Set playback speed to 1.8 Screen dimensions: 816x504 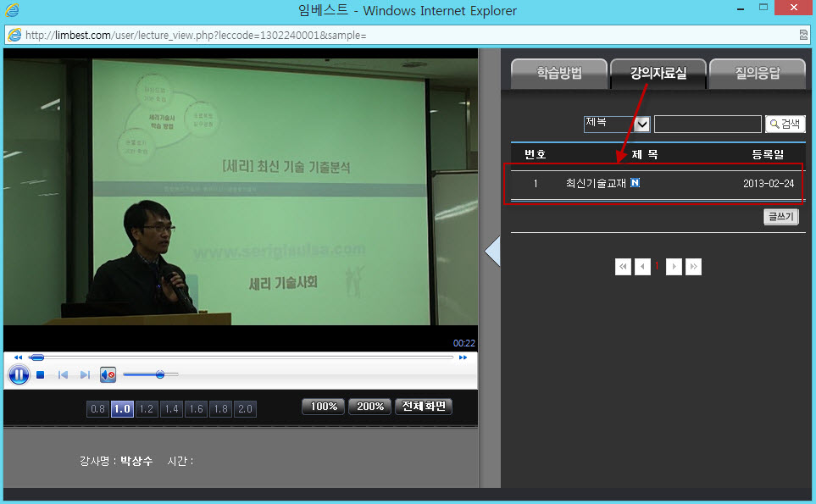220,409
